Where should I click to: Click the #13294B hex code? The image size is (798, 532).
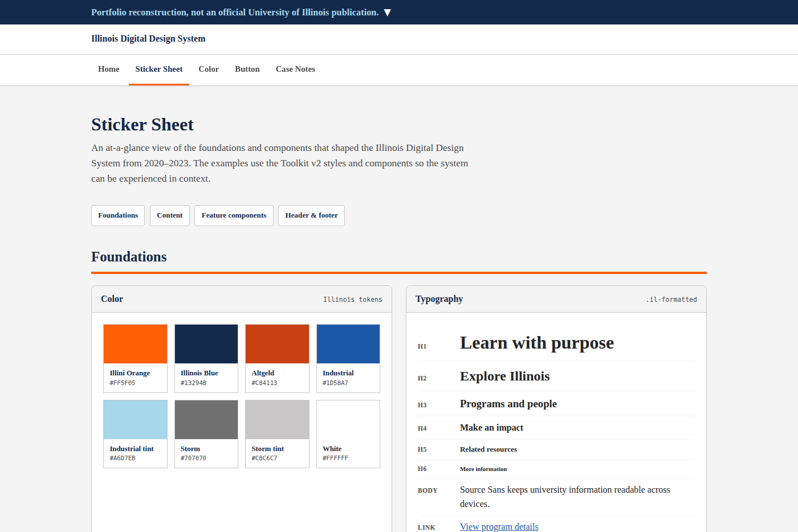click(x=194, y=383)
